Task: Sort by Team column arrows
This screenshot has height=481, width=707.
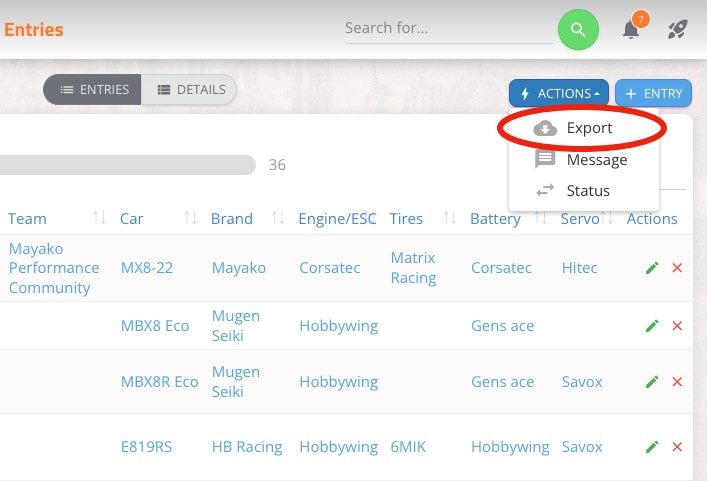Action: click(100, 218)
